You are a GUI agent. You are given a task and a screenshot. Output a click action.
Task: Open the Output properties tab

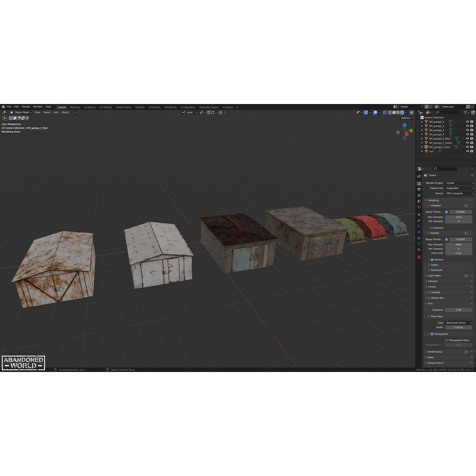[x=419, y=190]
